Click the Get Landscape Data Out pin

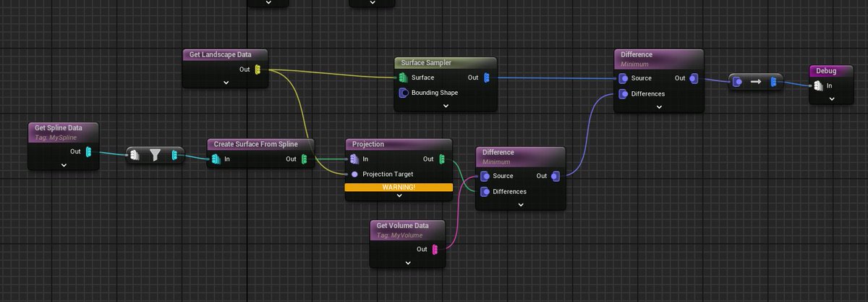pos(258,70)
